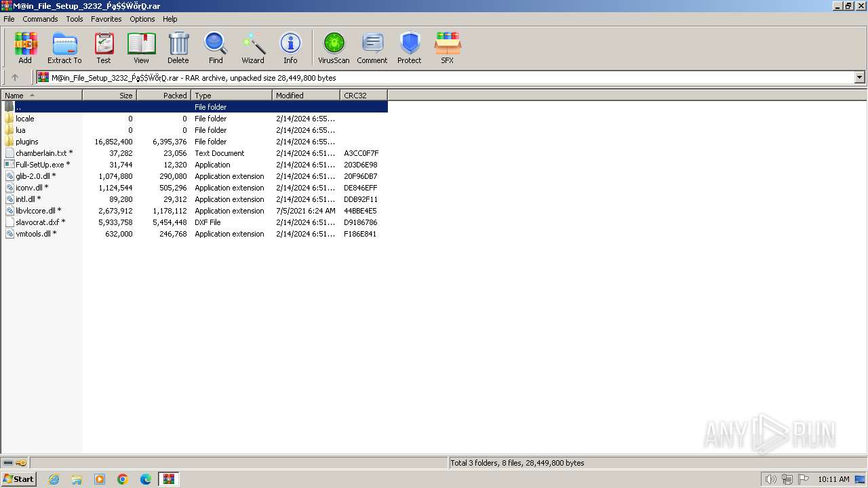Open the address path dropdown arrow
The image size is (868, 488).
(x=860, y=78)
